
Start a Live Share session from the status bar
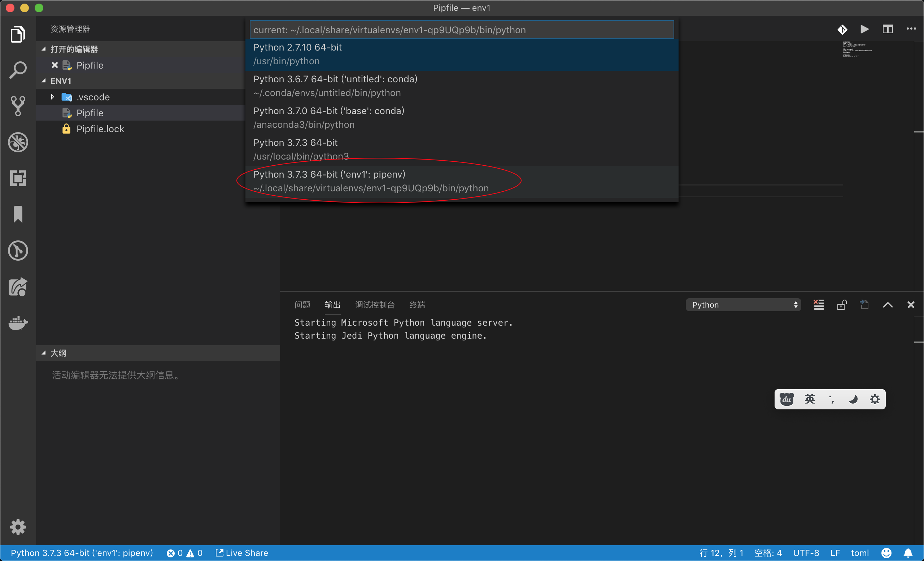pyautogui.click(x=241, y=552)
